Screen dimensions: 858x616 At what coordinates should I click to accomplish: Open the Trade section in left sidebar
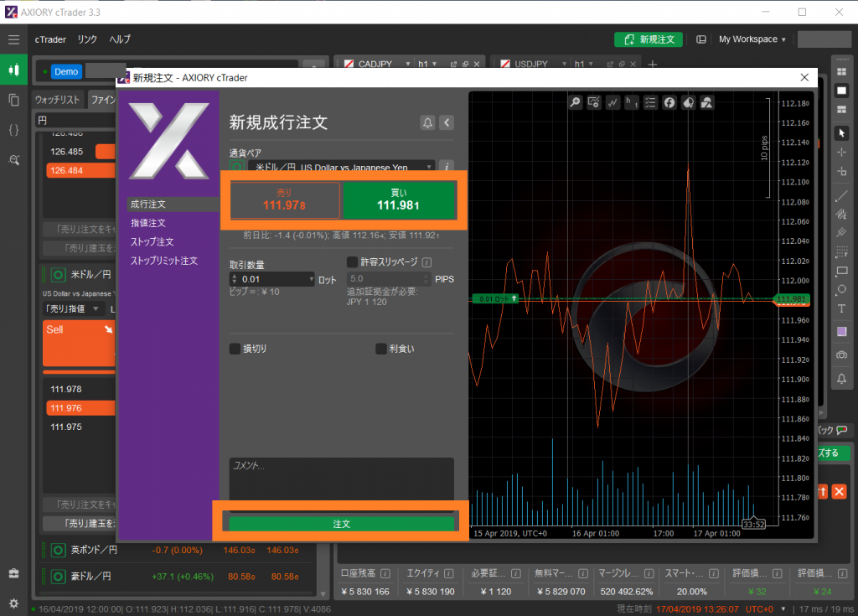click(13, 70)
